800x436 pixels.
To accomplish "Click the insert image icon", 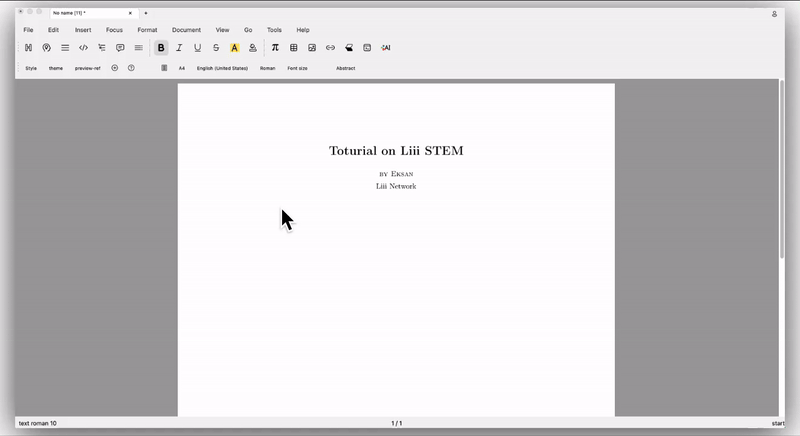I will 312,47.
